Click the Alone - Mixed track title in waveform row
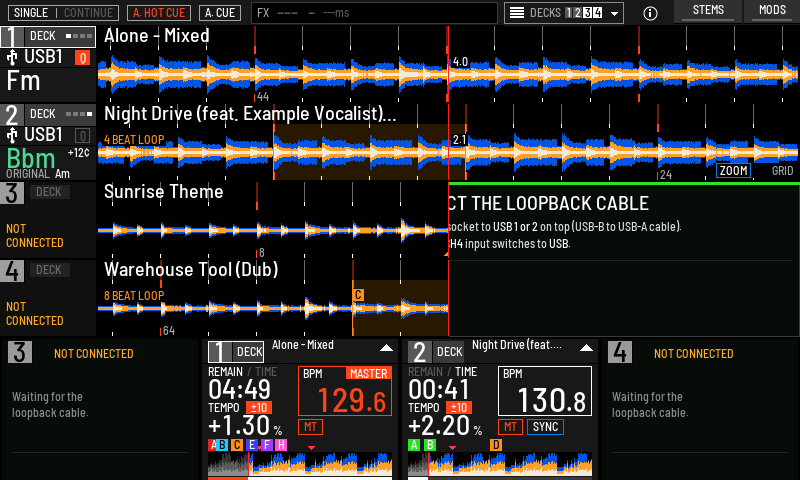800x480 pixels. (x=157, y=36)
